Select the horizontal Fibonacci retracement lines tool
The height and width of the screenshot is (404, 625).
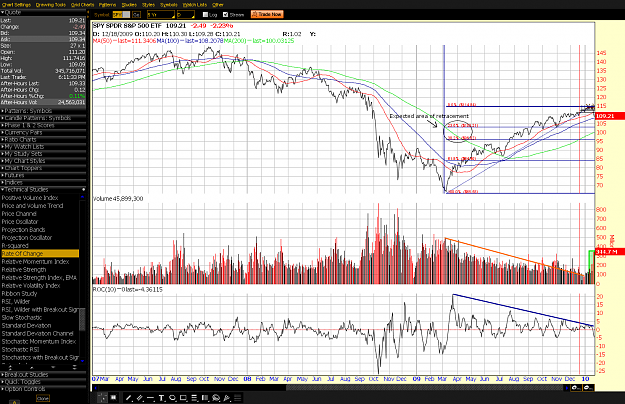pyautogui.click(x=194, y=398)
